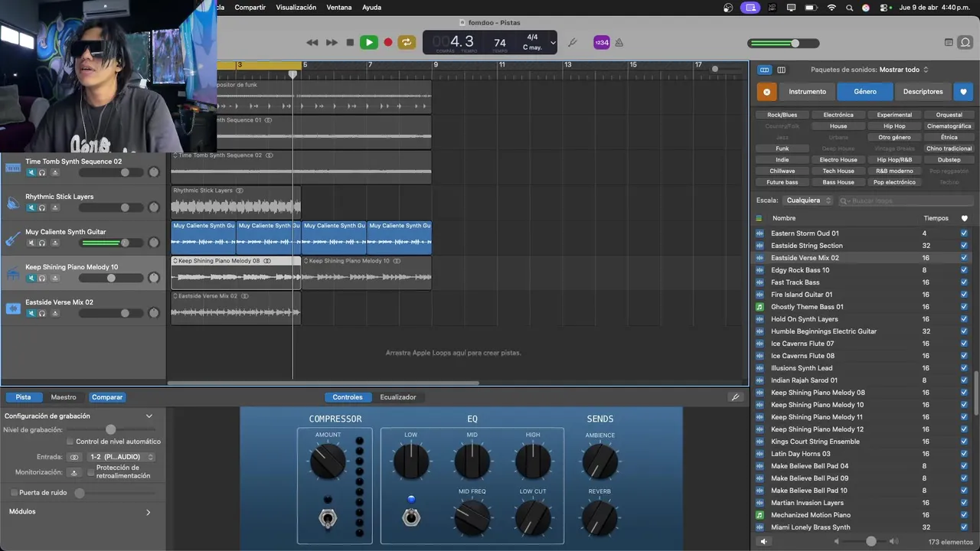980x551 pixels.
Task: Click the Comparar button
Action: [107, 397]
